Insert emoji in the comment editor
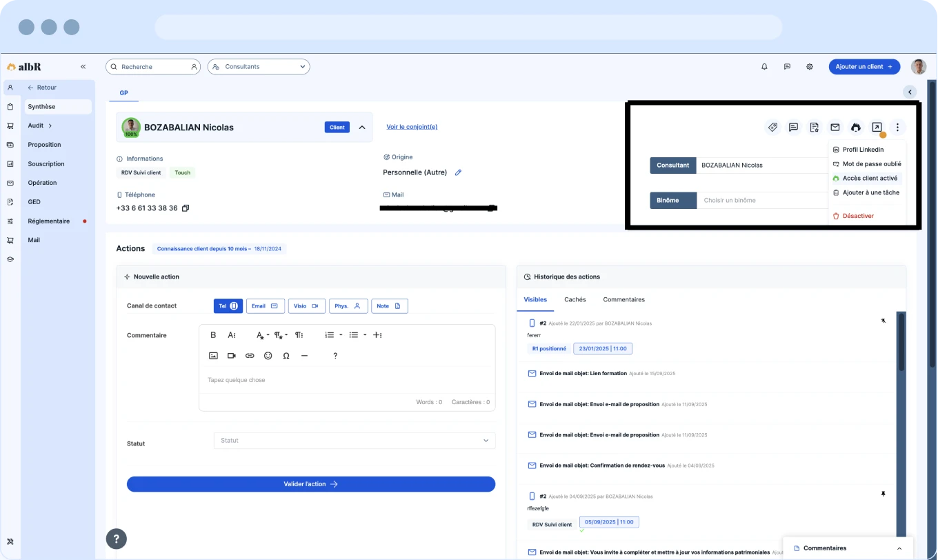938x560 pixels. (x=268, y=356)
